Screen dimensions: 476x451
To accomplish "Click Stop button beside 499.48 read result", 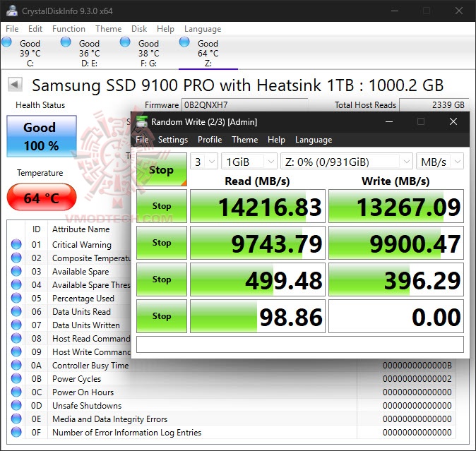I will pos(162,279).
